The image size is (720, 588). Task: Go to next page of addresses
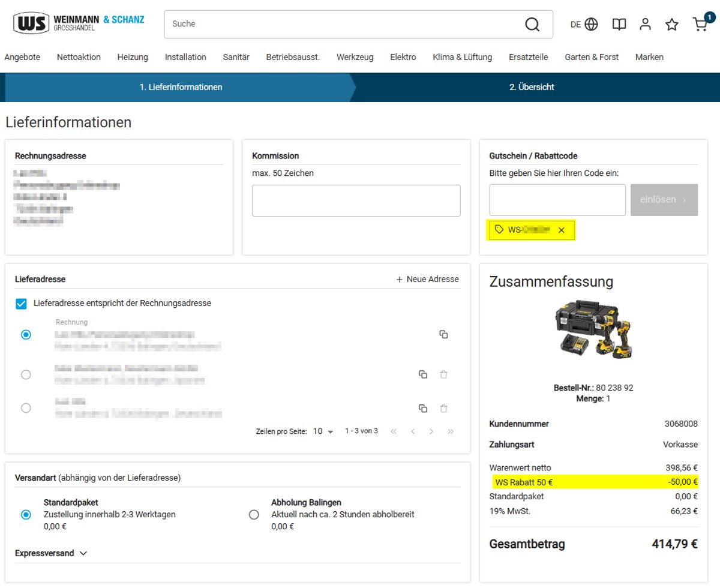point(431,431)
